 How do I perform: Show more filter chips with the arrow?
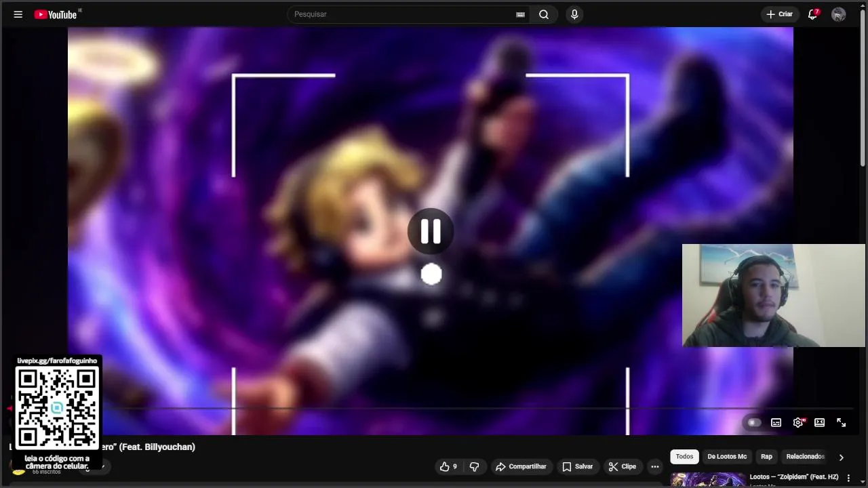(841, 457)
